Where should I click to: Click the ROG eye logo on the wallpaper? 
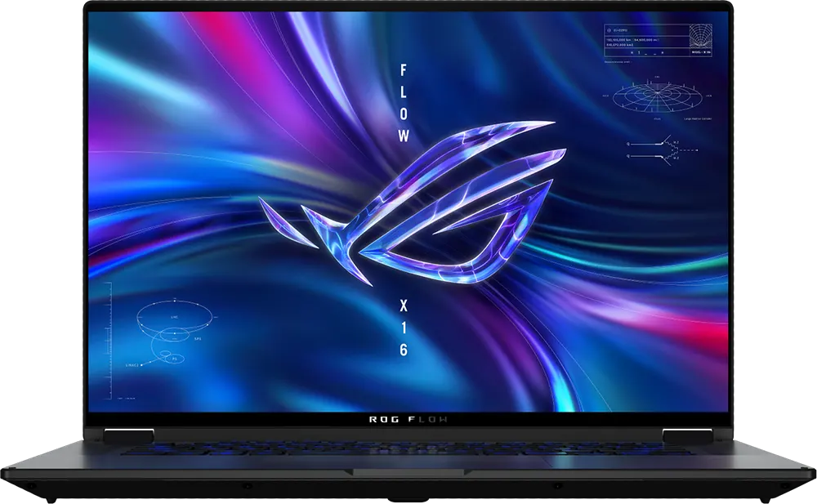(413, 203)
